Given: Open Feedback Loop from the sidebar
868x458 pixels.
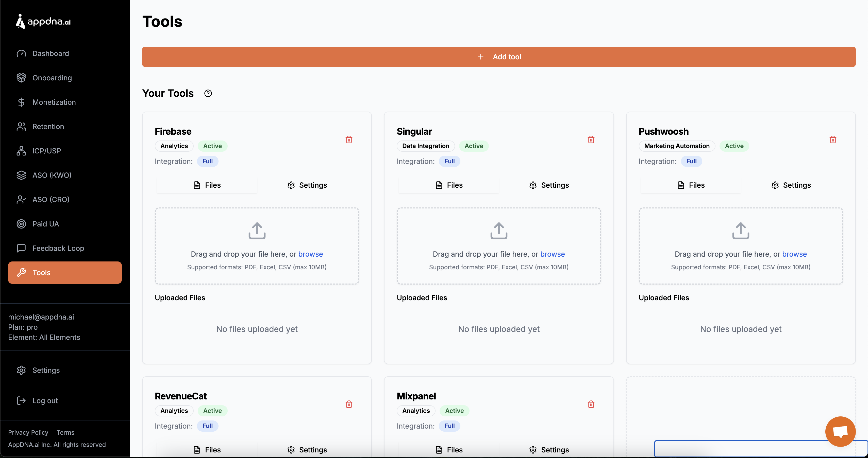Looking at the screenshot, I should [x=58, y=248].
